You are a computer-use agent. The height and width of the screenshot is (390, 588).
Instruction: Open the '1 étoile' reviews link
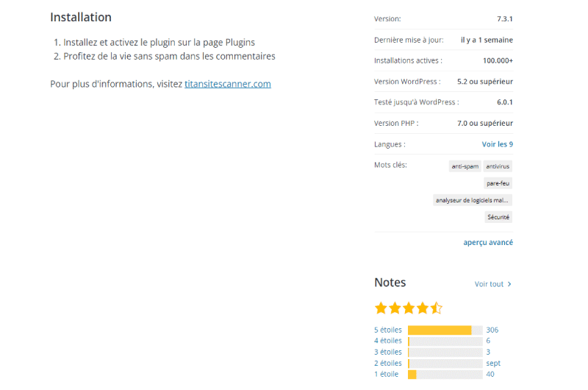click(387, 375)
